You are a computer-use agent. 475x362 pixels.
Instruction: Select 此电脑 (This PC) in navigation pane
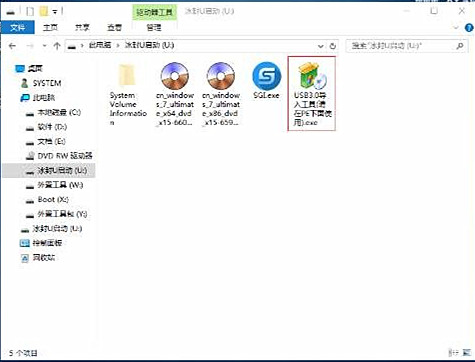pos(37,98)
